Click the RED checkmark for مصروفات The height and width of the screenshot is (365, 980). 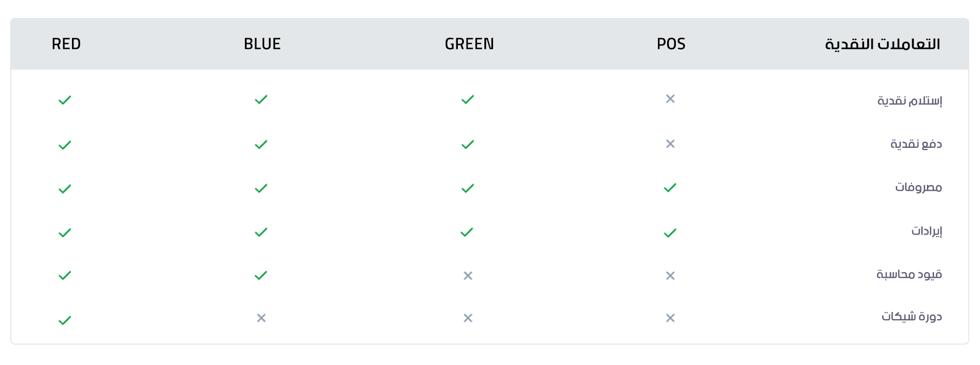click(x=65, y=189)
